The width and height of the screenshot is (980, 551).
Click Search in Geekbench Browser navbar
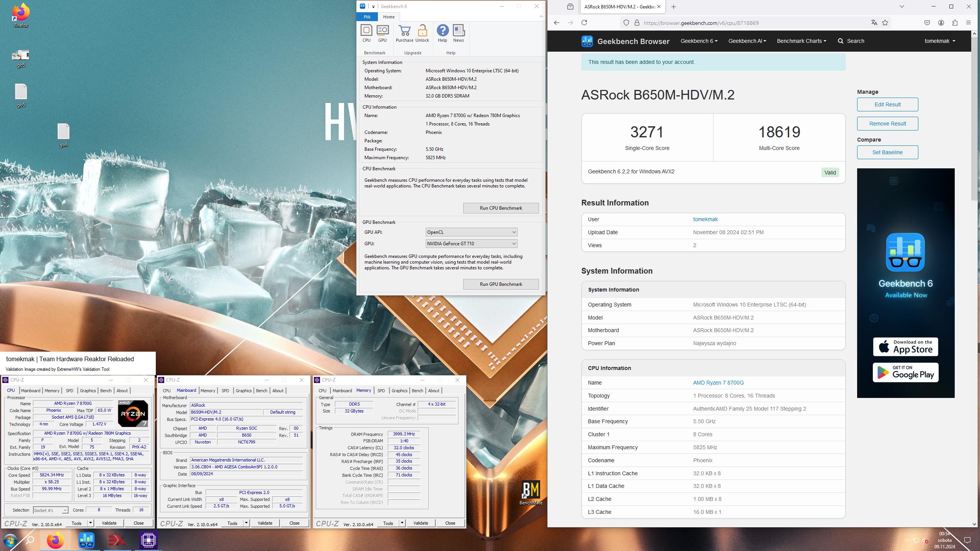(x=851, y=41)
